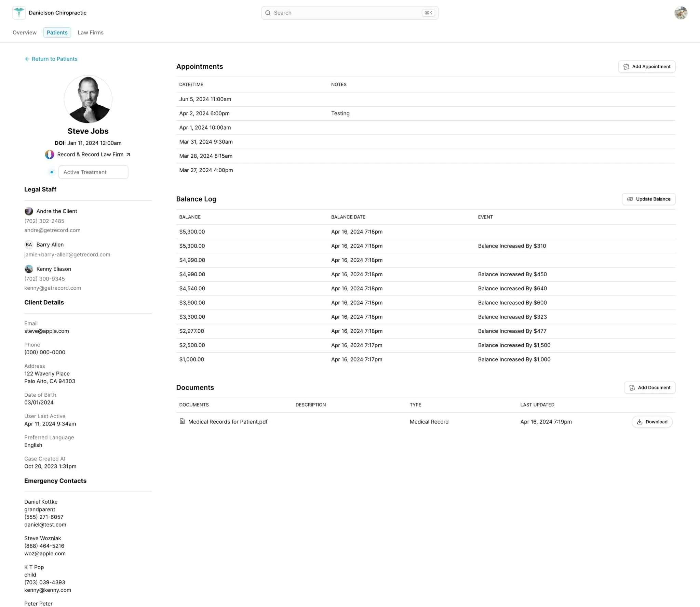Click the calendar icon on Add Appointment
700x607 pixels.
626,66
